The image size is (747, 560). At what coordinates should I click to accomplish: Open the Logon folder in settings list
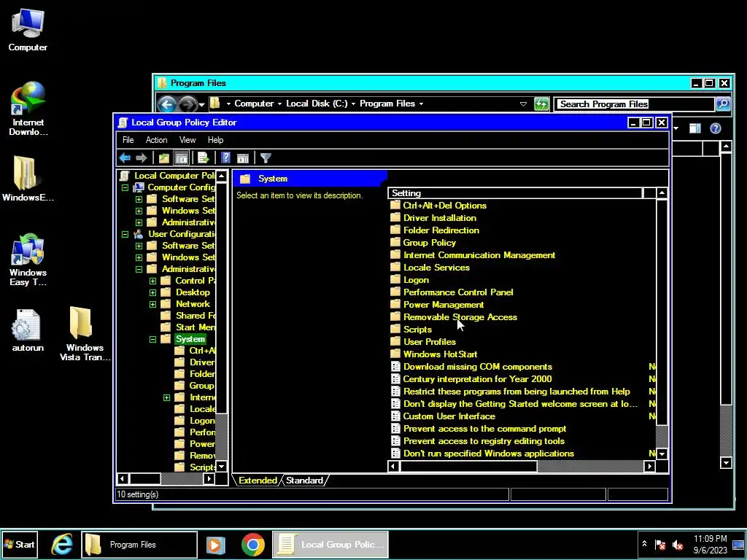coord(416,280)
